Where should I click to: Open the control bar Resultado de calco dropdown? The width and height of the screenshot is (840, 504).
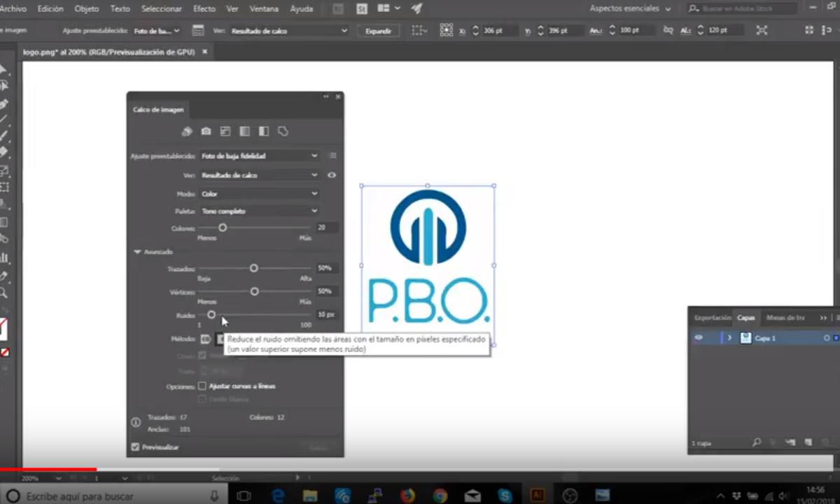[289, 31]
